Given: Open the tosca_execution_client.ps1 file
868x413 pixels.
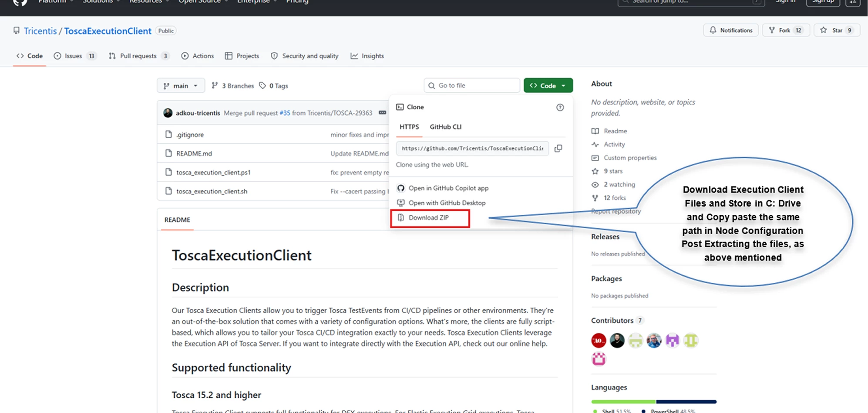Looking at the screenshot, I should [x=213, y=173].
